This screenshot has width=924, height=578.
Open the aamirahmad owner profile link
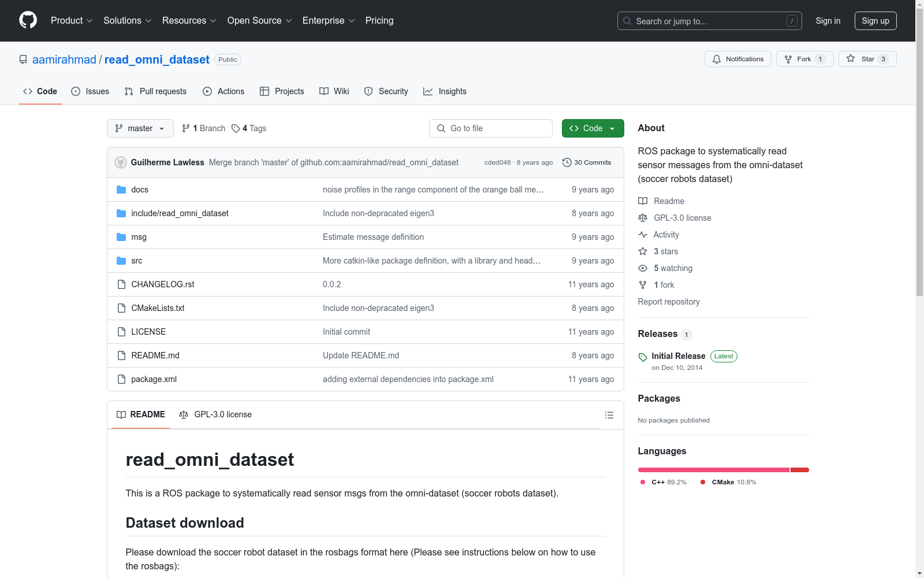(x=64, y=60)
